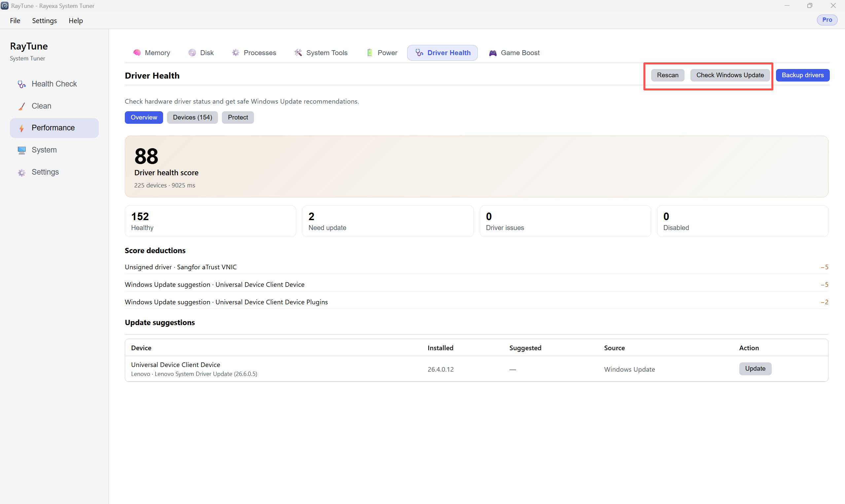Screen dimensions: 845x504
Task: Select the Driver Health tab
Action: [x=442, y=52]
